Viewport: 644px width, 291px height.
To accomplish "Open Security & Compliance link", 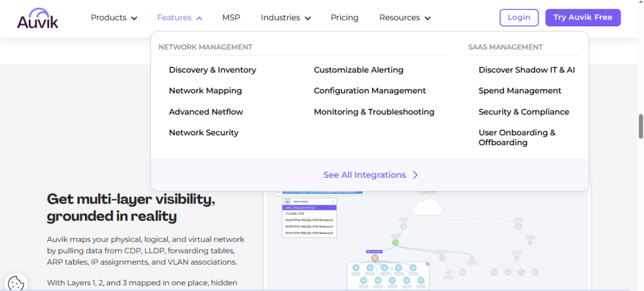I will tap(524, 112).
